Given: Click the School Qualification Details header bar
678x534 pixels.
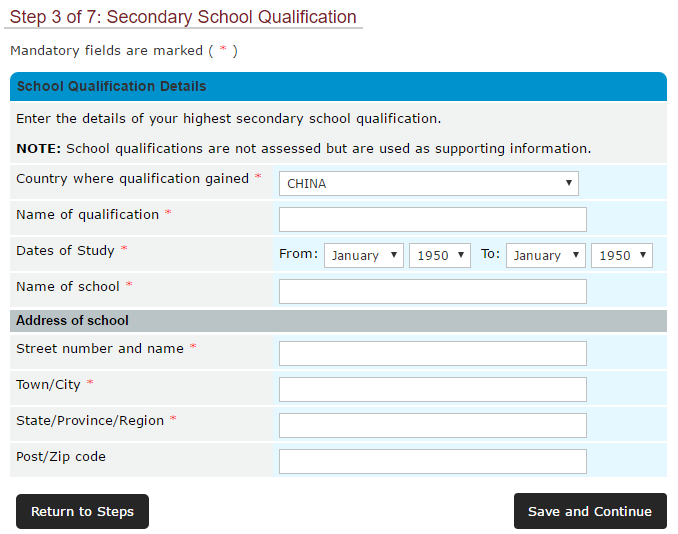Looking at the screenshot, I should tap(338, 87).
